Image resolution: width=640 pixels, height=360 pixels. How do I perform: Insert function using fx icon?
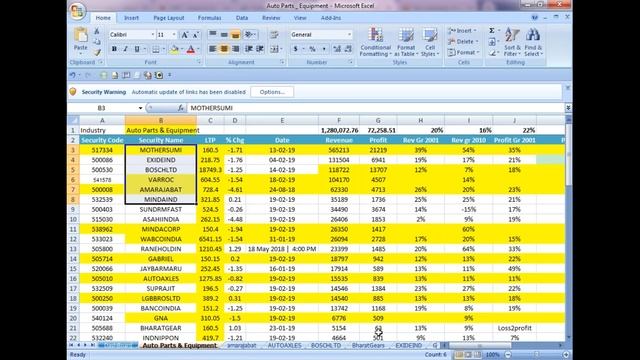click(x=180, y=108)
